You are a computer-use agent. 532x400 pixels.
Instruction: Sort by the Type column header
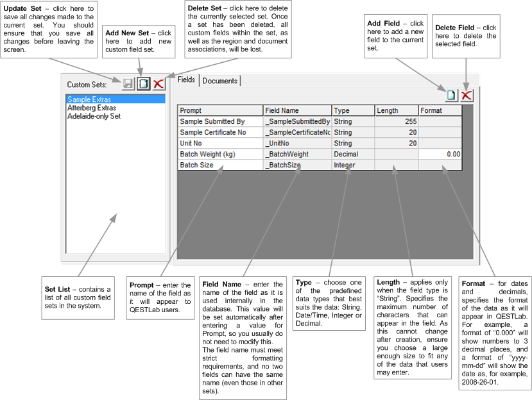tap(353, 111)
